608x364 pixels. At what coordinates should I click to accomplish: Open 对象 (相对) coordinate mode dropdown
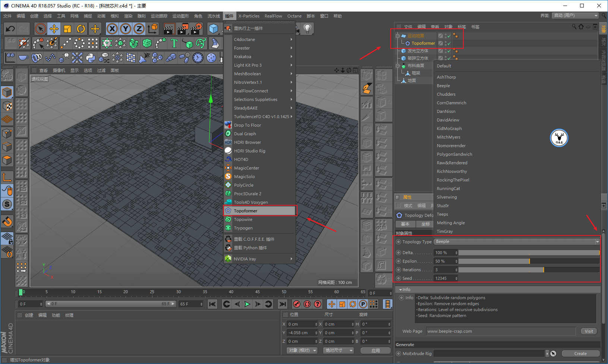[x=302, y=350]
